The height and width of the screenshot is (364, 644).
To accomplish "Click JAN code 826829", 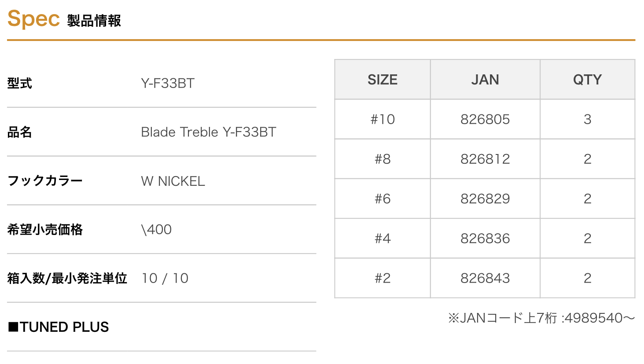I will click(x=485, y=199).
